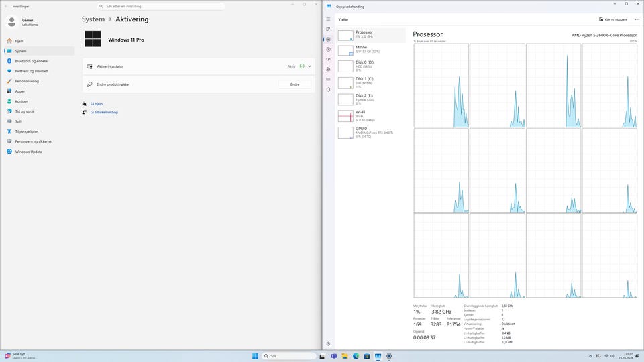Open Task Manager settings gear icon
This screenshot has height=362, width=644.
pyautogui.click(x=328, y=343)
